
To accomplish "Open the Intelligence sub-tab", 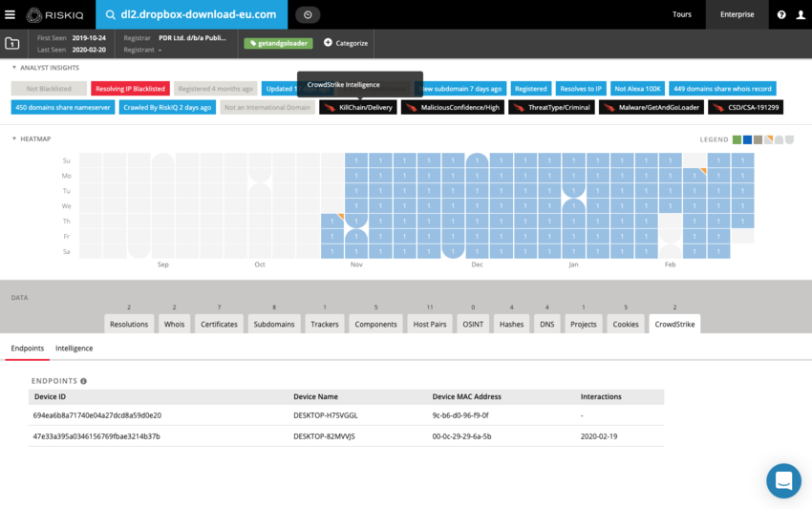I will [x=75, y=349].
